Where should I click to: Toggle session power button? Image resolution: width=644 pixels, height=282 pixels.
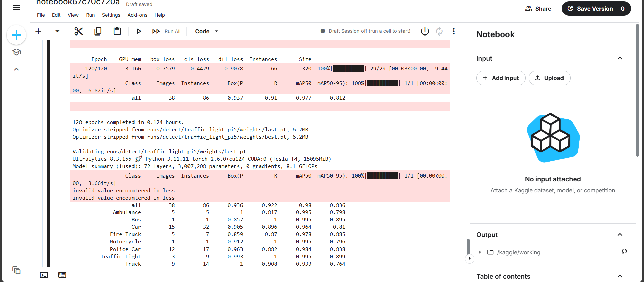[425, 31]
